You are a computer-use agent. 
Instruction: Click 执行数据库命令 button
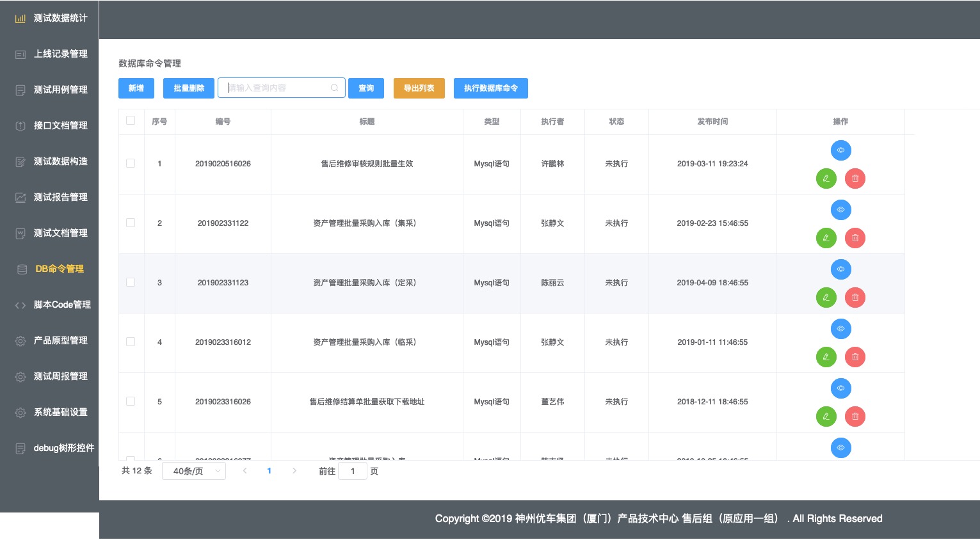pyautogui.click(x=491, y=88)
